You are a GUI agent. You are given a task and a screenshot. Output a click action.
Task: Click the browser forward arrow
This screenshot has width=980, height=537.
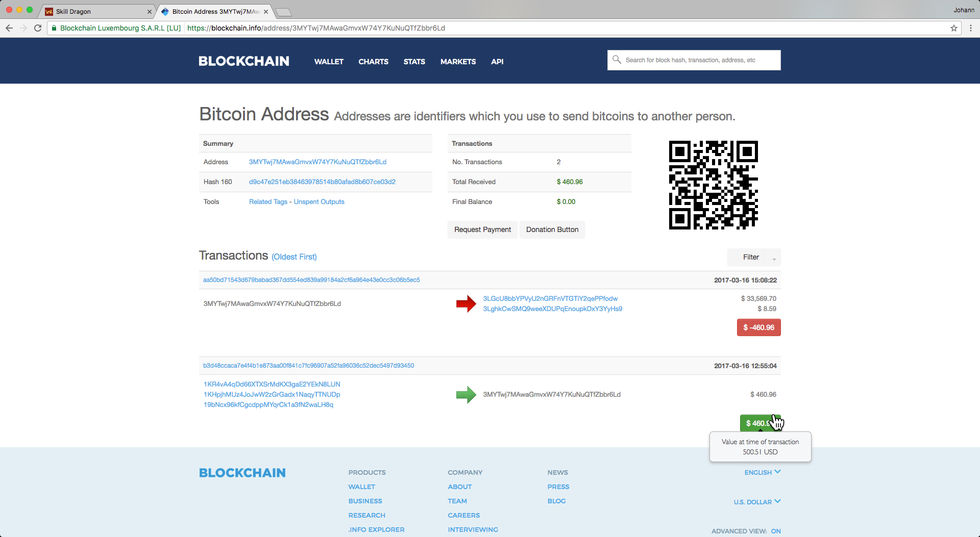coord(23,28)
